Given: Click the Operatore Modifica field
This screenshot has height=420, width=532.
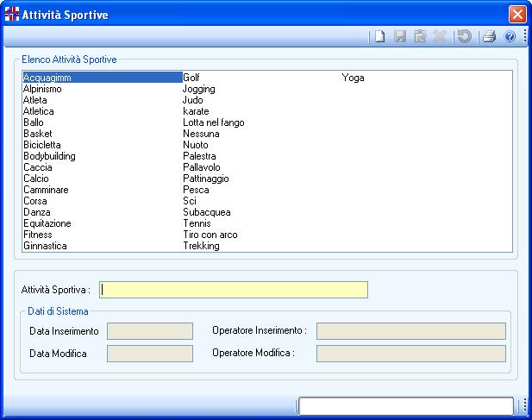Looking at the screenshot, I should tap(410, 354).
